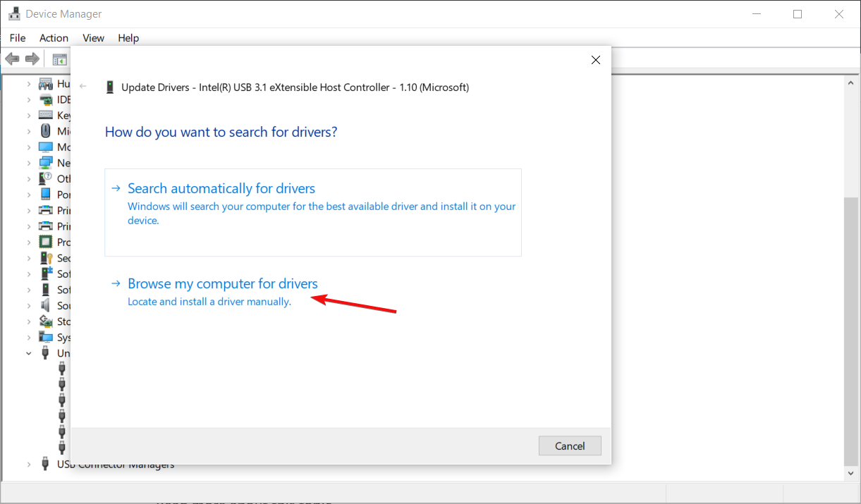Click the Device Manager title bar icon
Viewport: 861px width, 504px height.
(x=13, y=13)
